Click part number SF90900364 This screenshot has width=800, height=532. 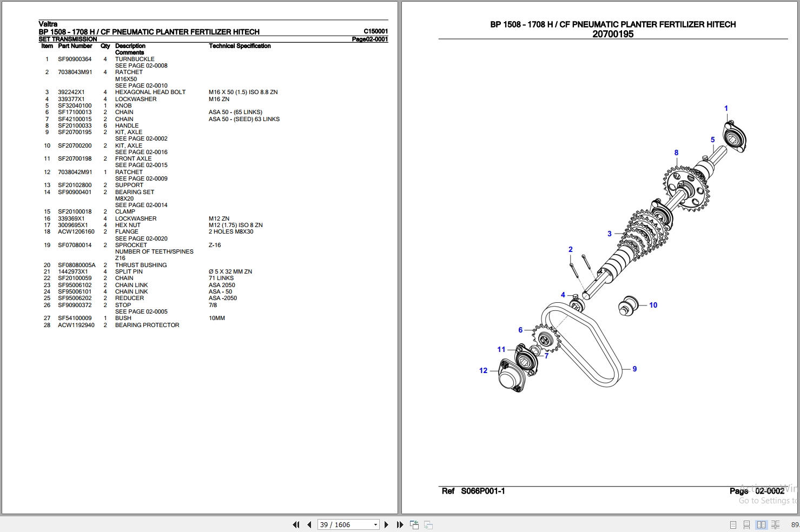point(75,59)
